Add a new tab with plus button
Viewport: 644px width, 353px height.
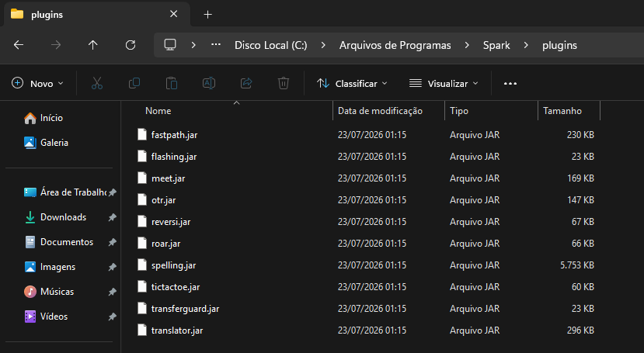[208, 15]
